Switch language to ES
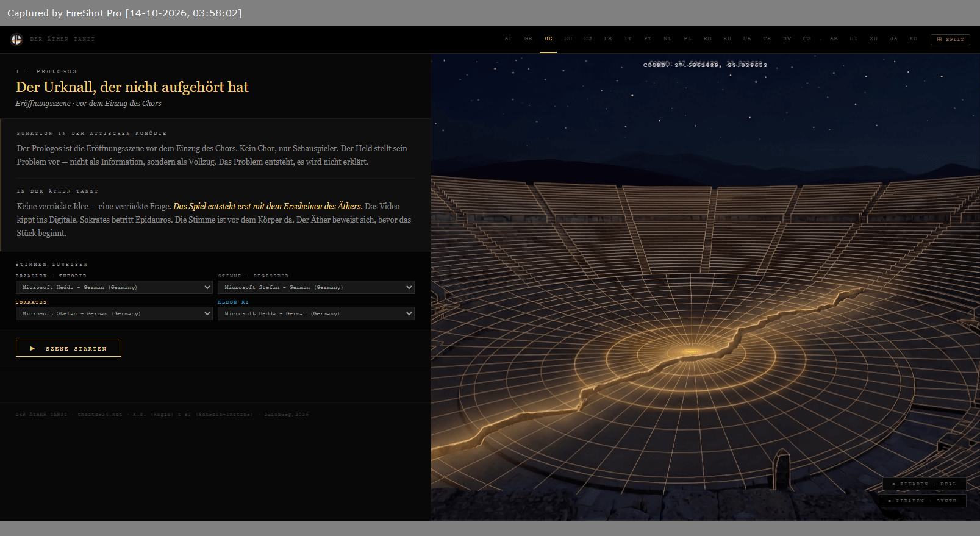 [588, 38]
